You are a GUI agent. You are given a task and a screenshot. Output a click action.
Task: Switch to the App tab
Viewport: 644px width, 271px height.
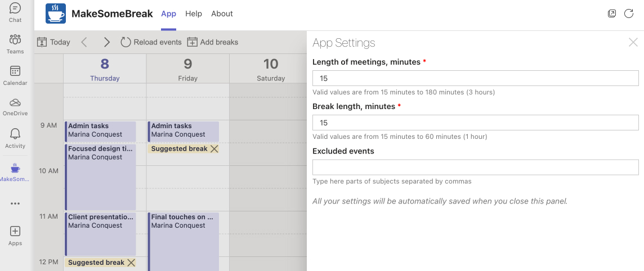(x=168, y=13)
